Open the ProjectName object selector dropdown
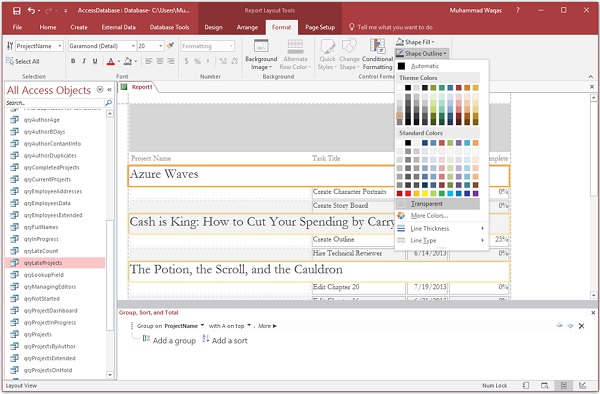 (x=60, y=46)
